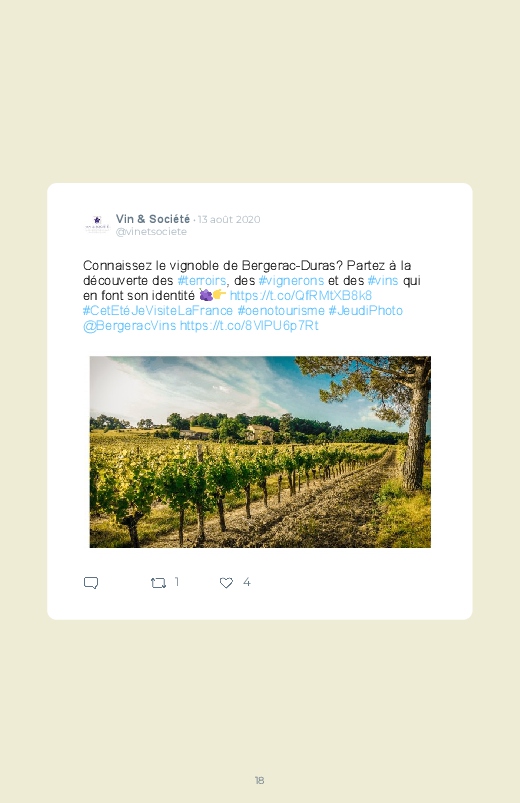This screenshot has height=803, width=520.
Task: Open the https://t.co/8VlPU6p7Rt link
Action: point(249,326)
